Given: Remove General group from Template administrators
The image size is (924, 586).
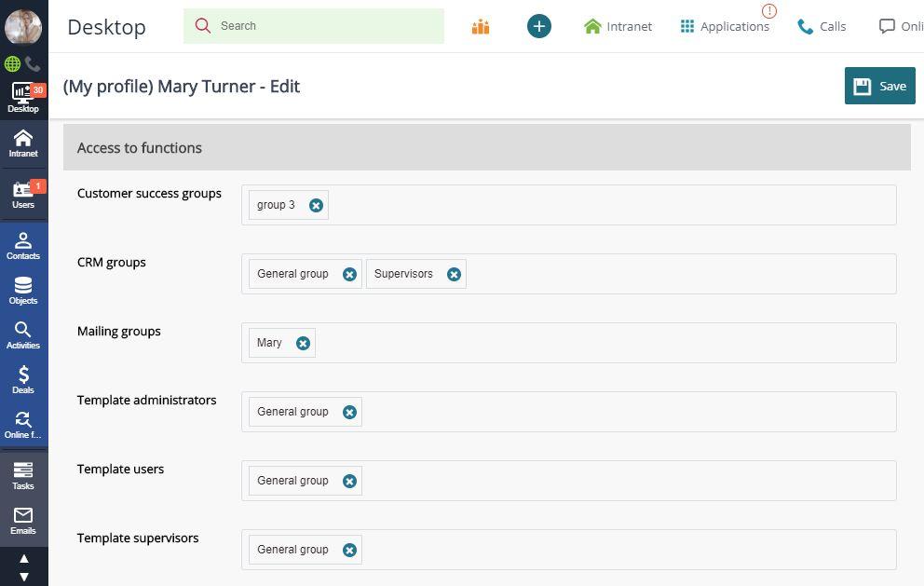Looking at the screenshot, I should coord(349,412).
